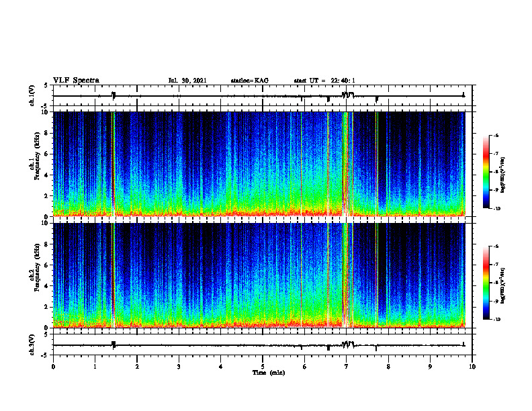This screenshot has height=411, width=532.
Task: Click the "Time (min)" axis label
Action: 269,373
